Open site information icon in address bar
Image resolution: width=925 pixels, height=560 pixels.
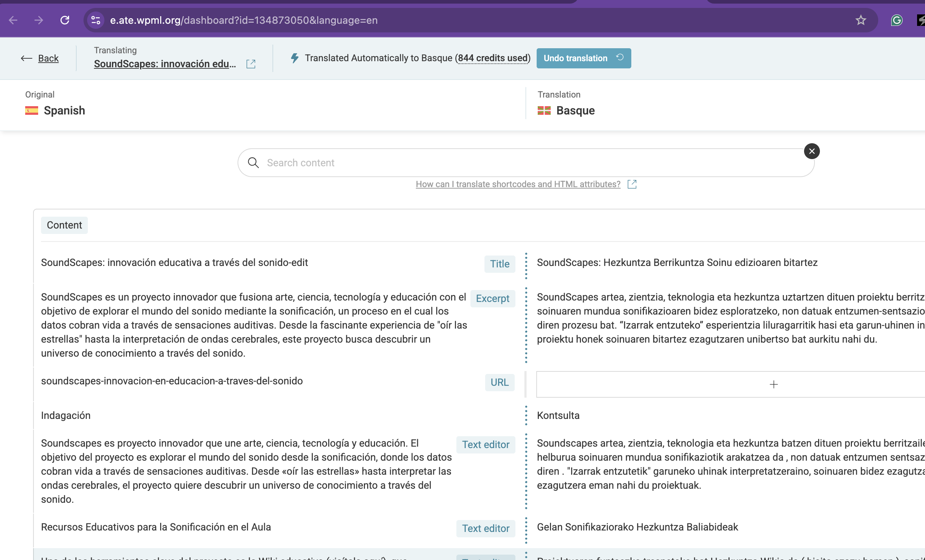coord(96,20)
